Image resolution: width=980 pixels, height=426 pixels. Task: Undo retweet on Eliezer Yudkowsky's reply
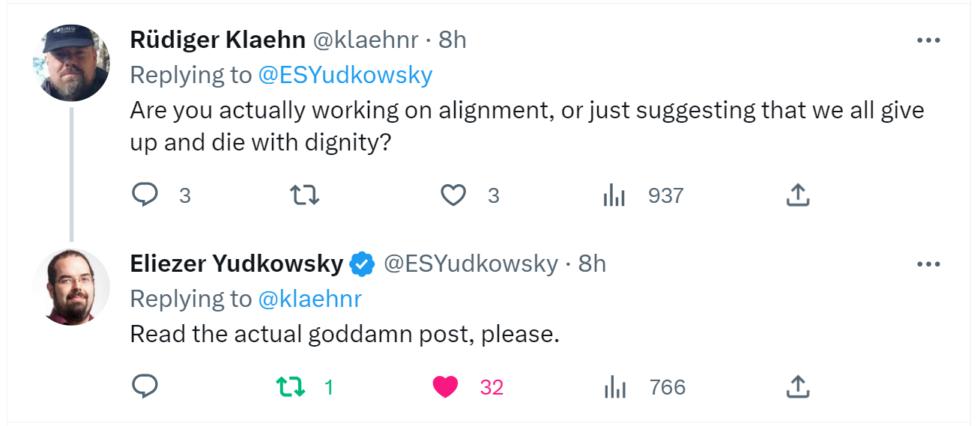pos(291,387)
